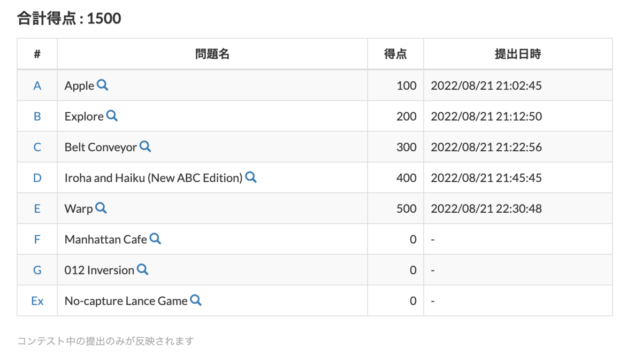Open problem C via its letter link

(x=37, y=146)
